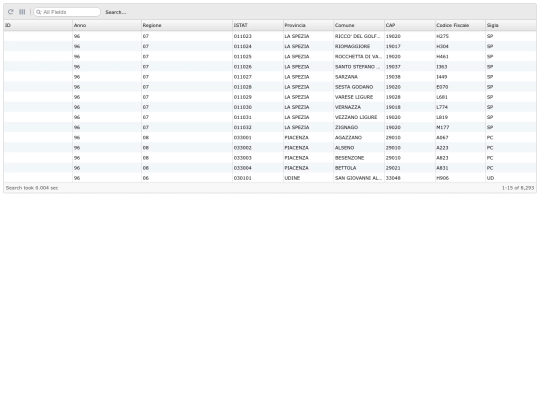Image resolution: width=540 pixels, height=405 pixels.
Task: Click ISTAT value 030101
Action: tap(242, 178)
